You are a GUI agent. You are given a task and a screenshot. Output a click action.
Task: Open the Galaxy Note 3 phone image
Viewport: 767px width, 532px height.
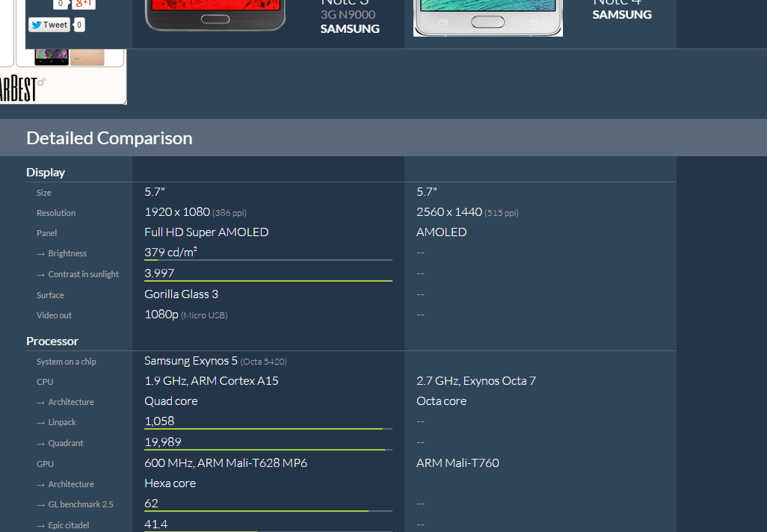(x=215, y=15)
